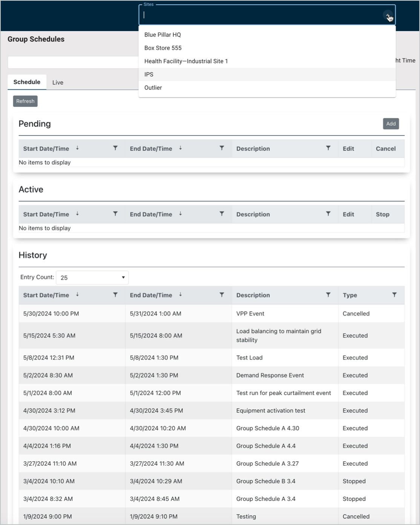Filter Pending table by End Date/Time
Screen dimensions: 420x525
(x=222, y=148)
